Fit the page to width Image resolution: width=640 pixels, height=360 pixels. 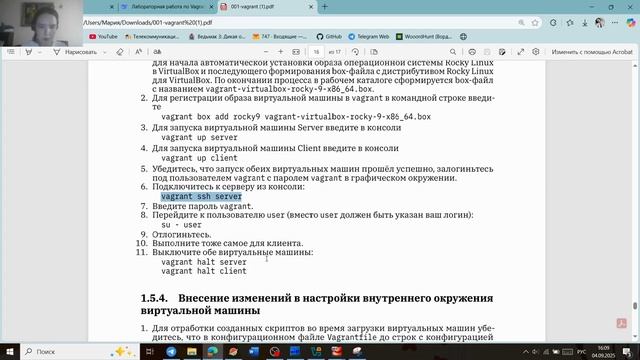click(x=296, y=52)
